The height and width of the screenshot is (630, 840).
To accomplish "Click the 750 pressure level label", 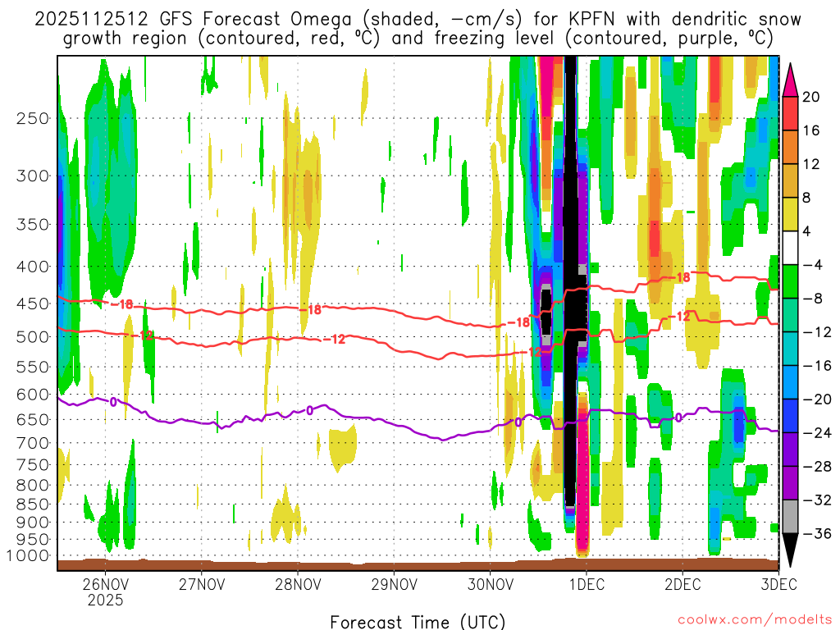I will (x=33, y=465).
